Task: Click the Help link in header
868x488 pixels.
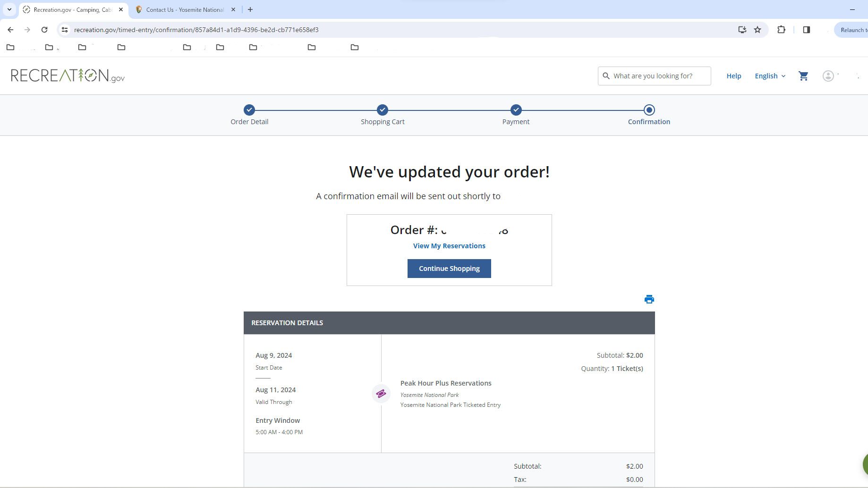Action: click(x=733, y=76)
